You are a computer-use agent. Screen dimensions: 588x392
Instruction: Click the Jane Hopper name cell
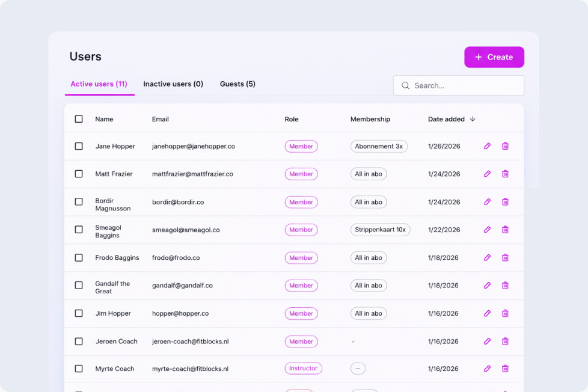[115, 146]
